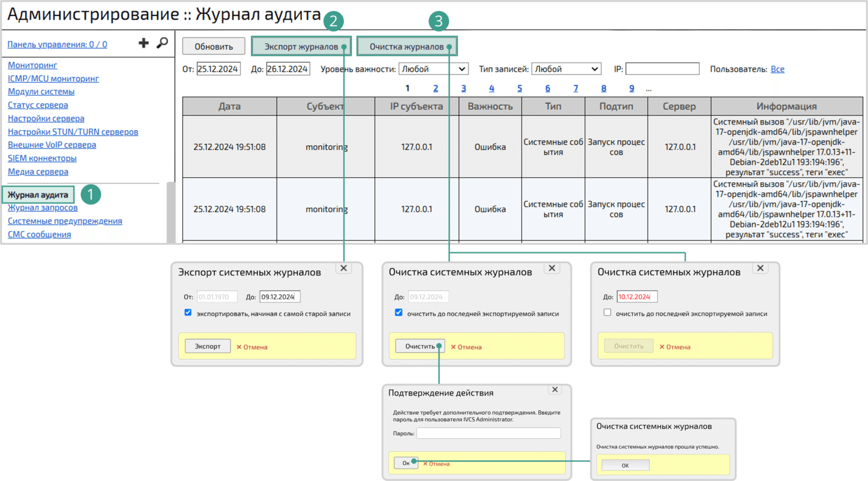The height and width of the screenshot is (481, 868).
Task: Open the importance level dropdown
Action: 433,69
